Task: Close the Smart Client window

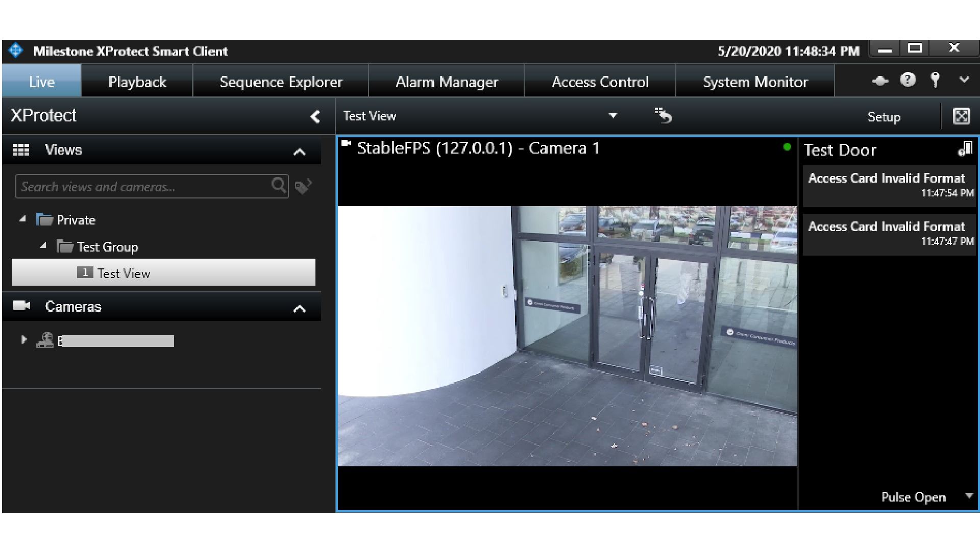Action: (x=954, y=48)
